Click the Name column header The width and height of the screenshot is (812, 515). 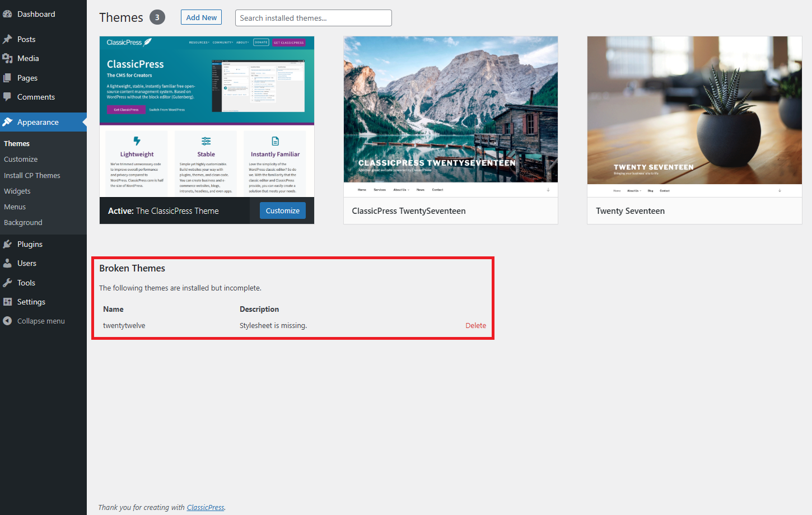[x=113, y=309]
